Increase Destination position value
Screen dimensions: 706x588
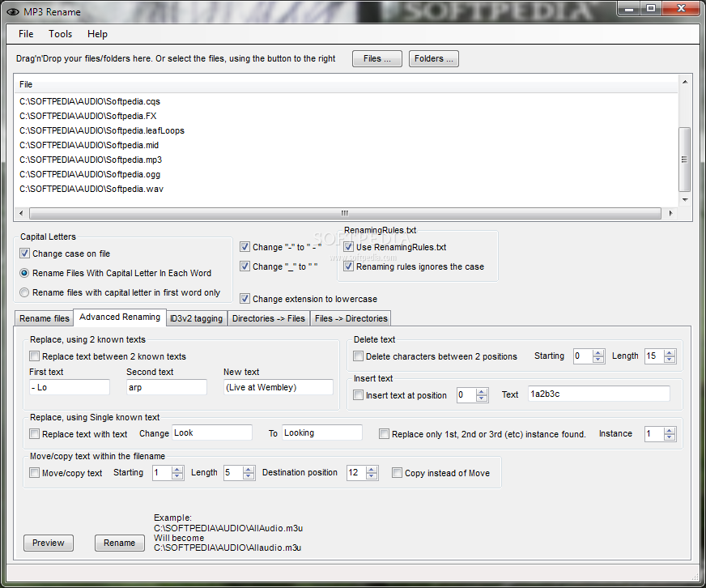pyautogui.click(x=372, y=470)
